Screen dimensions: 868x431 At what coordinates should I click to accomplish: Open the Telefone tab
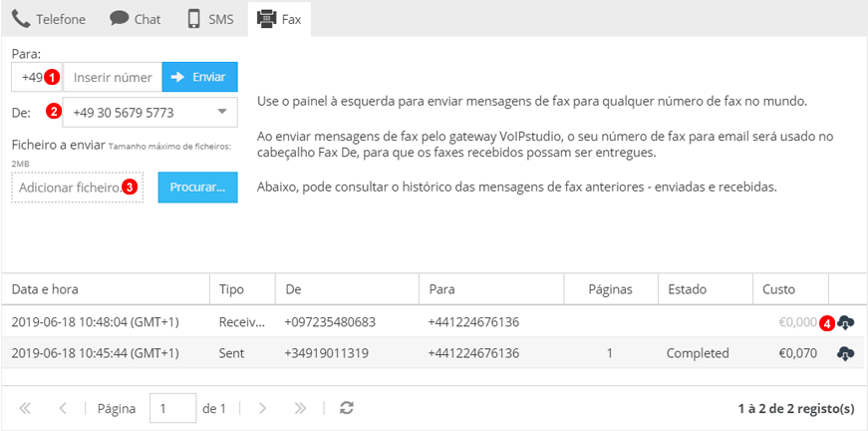click(x=49, y=19)
